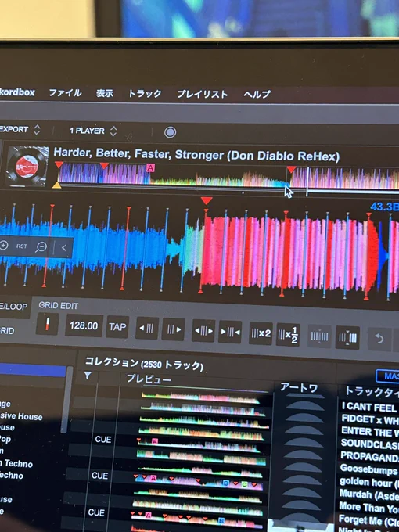This screenshot has height=532, width=399.
Task: Select the More Than Yo track row
Action: coord(368,507)
